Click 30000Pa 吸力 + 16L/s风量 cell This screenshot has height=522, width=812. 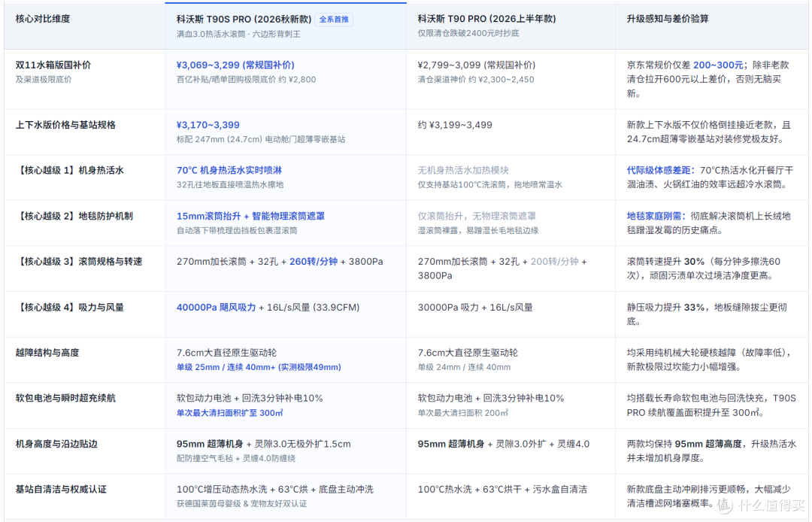[475, 308]
